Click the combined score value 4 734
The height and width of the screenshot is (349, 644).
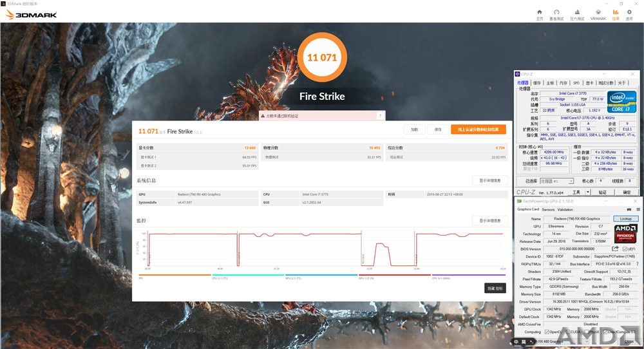click(500, 148)
